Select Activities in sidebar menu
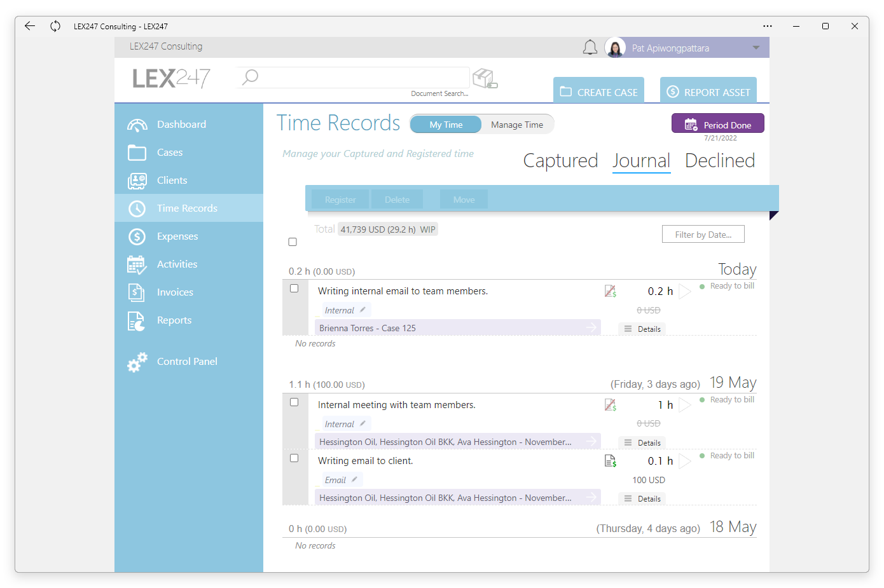884x588 pixels. point(189,264)
